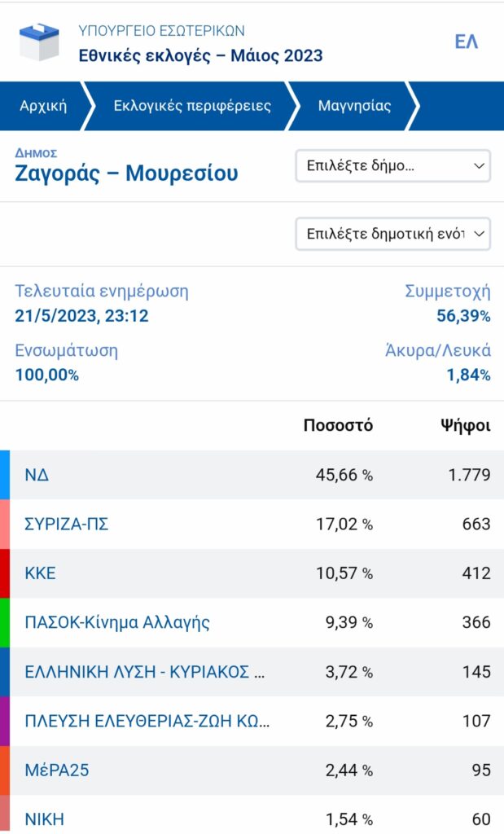Image resolution: width=504 pixels, height=834 pixels.
Task: Open the Επιλέξτε δήμο dropdown
Action: point(392,166)
